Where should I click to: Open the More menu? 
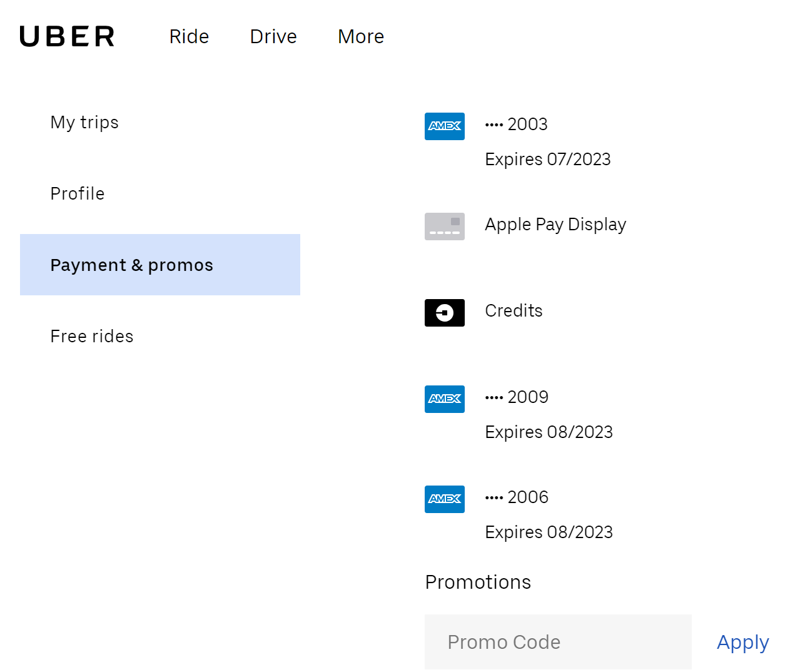pos(361,36)
